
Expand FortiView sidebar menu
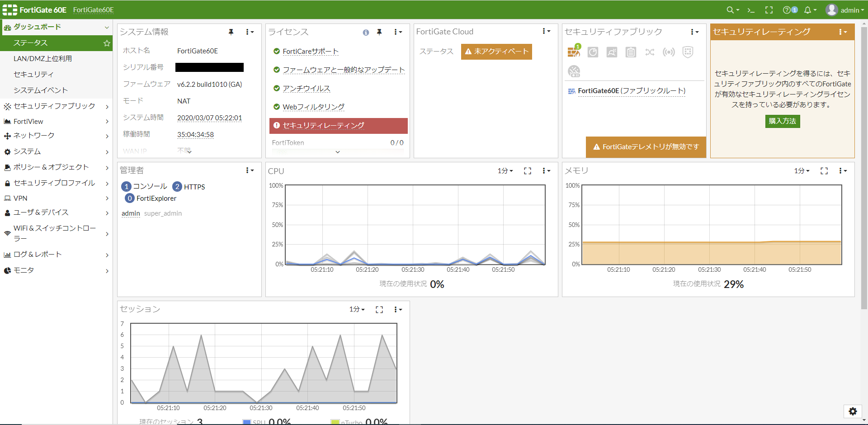click(56, 122)
